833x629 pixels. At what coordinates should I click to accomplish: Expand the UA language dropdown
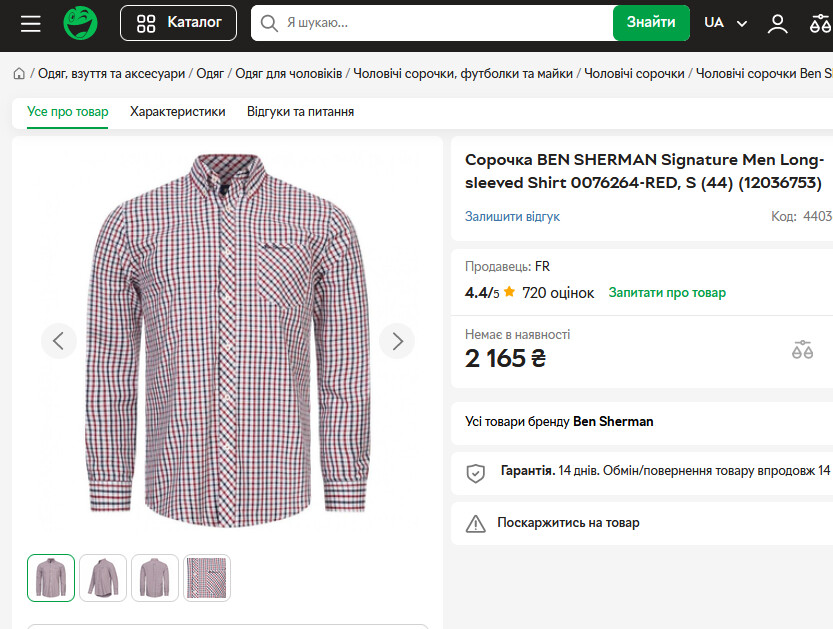[x=725, y=23]
